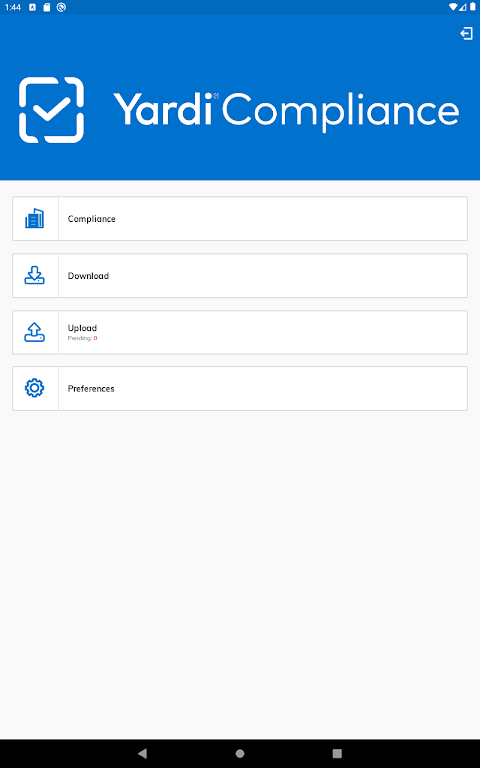Tap the SD card status bar icon
This screenshot has height=768, width=480.
pyautogui.click(x=47, y=7)
